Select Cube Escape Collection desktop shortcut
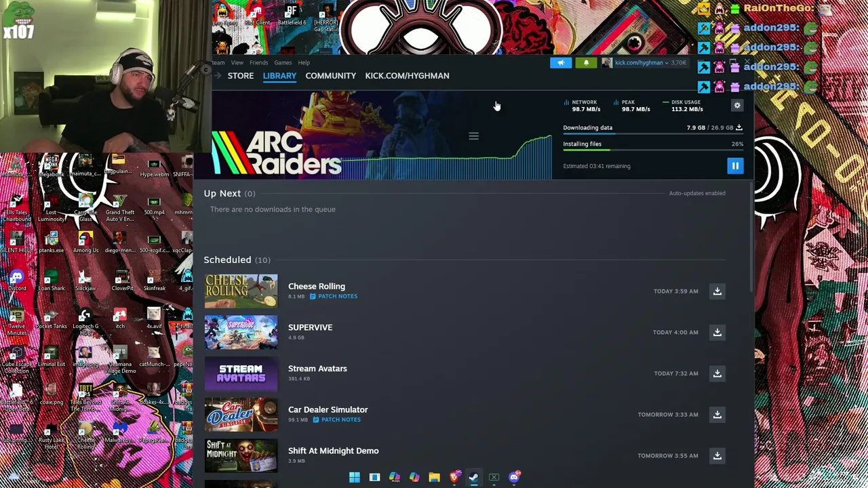Viewport: 868px width, 488px height. (x=17, y=359)
